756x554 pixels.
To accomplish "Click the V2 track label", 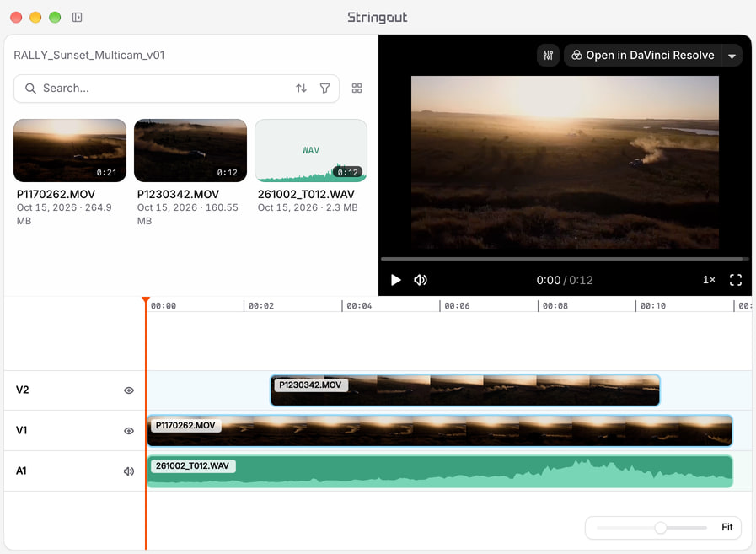I will [x=22, y=390].
